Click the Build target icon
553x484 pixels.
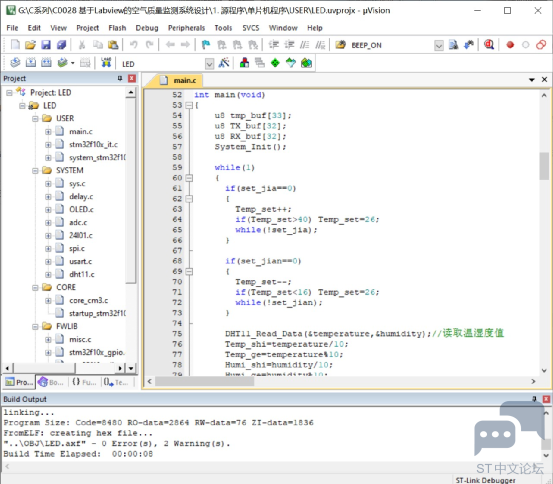click(x=31, y=63)
